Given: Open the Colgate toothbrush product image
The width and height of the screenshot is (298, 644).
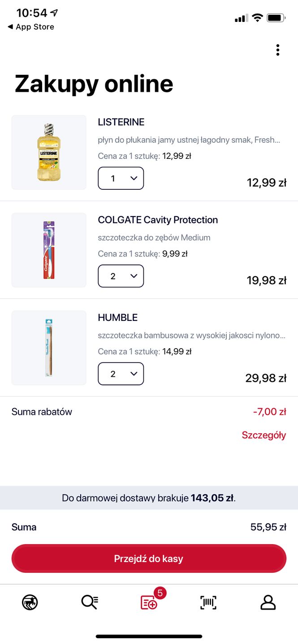Looking at the screenshot, I should click(49, 250).
